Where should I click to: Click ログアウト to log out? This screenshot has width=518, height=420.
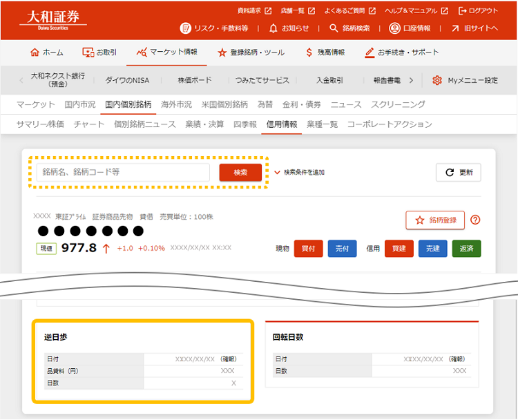[x=478, y=11]
